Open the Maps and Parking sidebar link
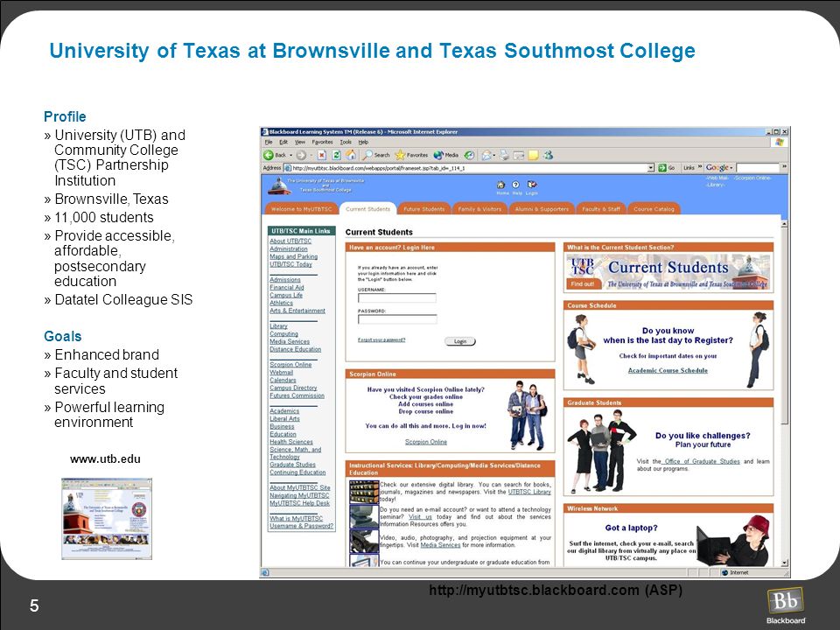Screen dimensions: 840x630 click(x=294, y=256)
